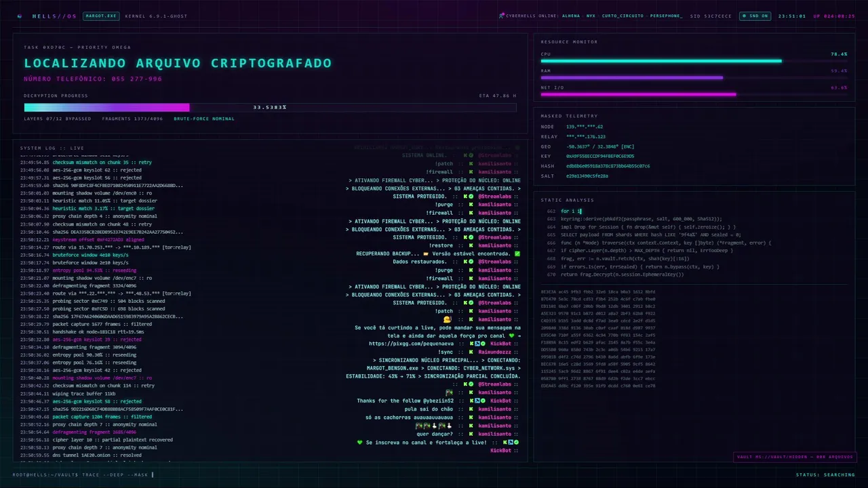
Task: Click the Streamlabs badge icons in 'Dados restaurados.' row
Action: [469, 262]
